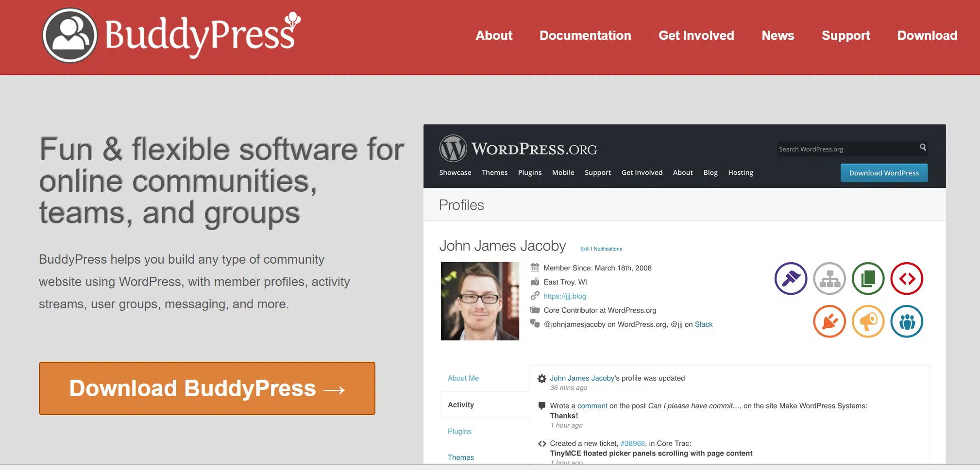980x470 pixels.
Task: Open Get Involved in WordPress.org nav
Action: [642, 172]
